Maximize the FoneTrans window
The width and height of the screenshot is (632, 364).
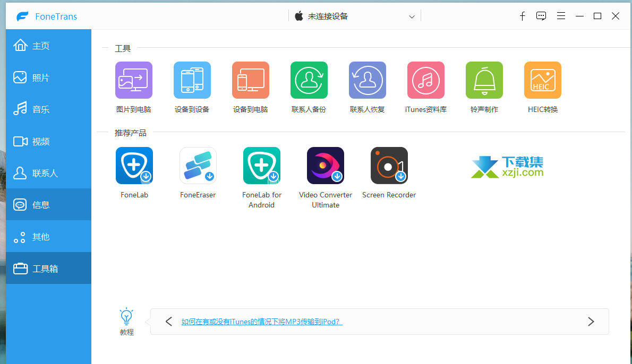pos(597,16)
